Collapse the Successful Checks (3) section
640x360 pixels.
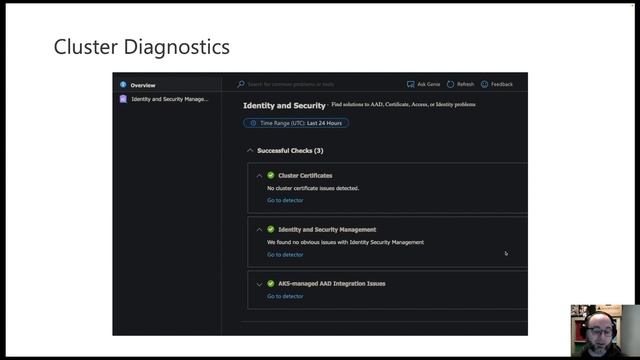tap(250, 151)
